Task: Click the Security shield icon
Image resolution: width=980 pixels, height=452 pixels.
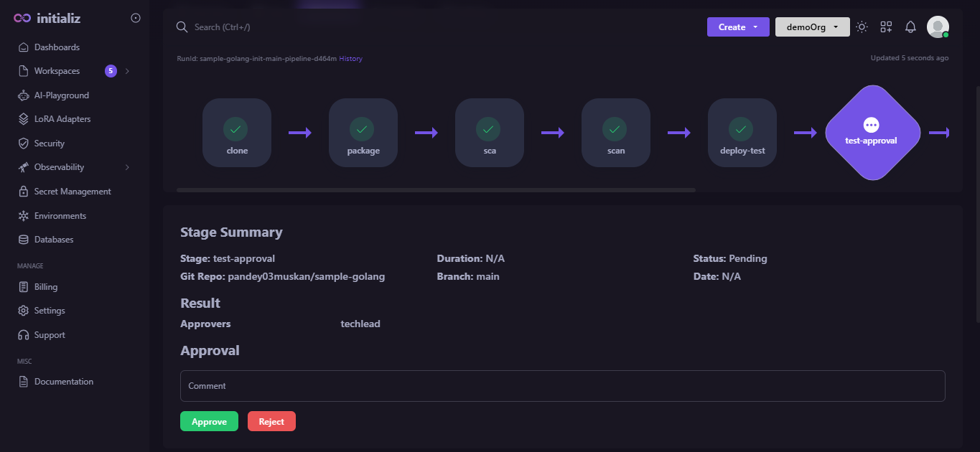Action: 23,143
